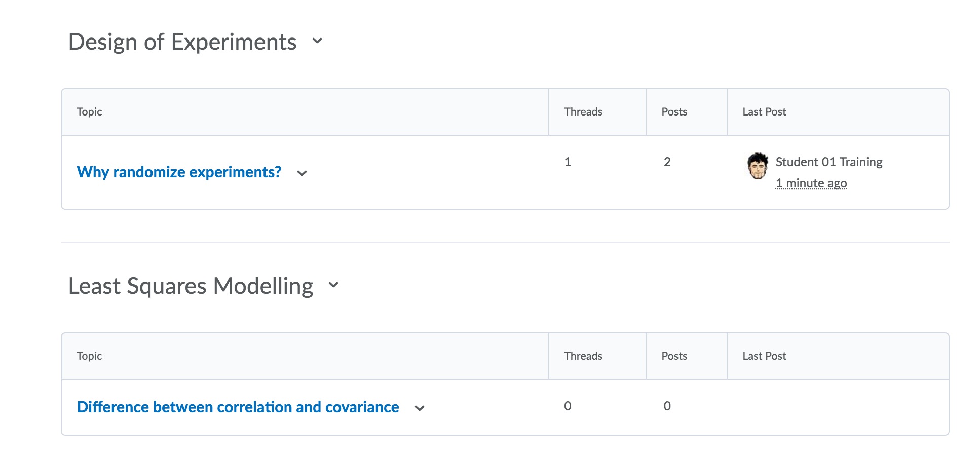Click the Student 01 Training avatar picture
Viewport: 980px width, 460px height.
[x=758, y=166]
